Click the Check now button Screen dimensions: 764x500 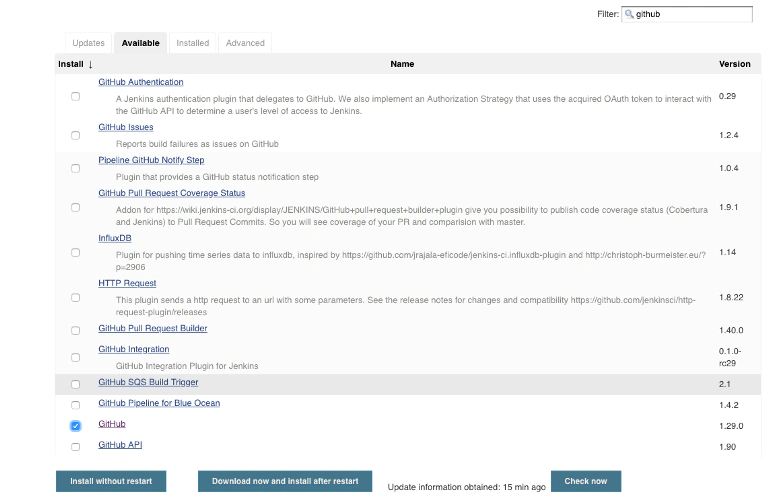coord(586,481)
